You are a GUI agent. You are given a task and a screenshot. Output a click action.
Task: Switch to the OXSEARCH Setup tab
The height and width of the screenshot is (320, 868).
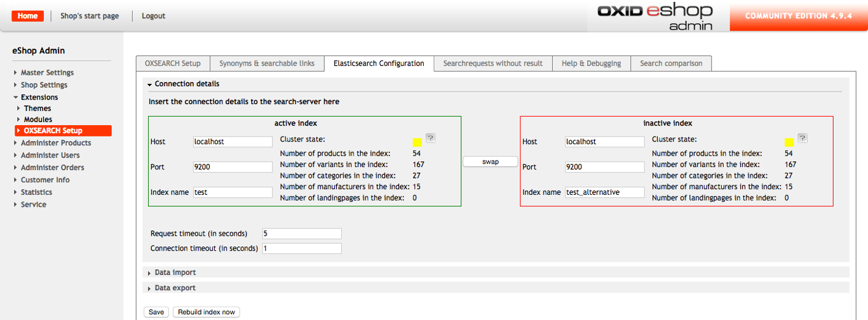click(173, 63)
